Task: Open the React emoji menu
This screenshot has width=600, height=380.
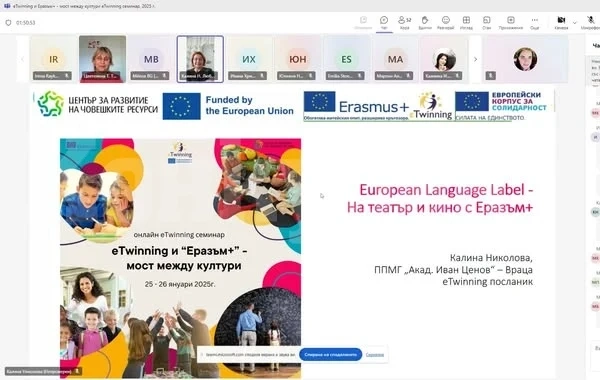Action: (x=445, y=23)
